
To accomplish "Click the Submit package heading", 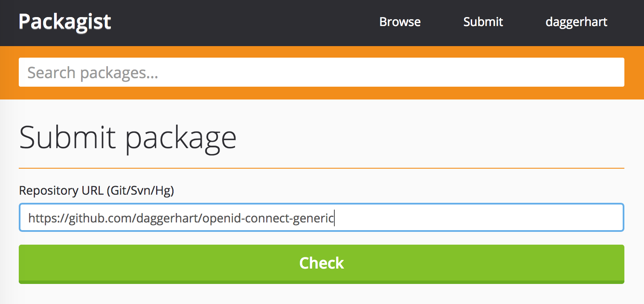I will (x=128, y=137).
